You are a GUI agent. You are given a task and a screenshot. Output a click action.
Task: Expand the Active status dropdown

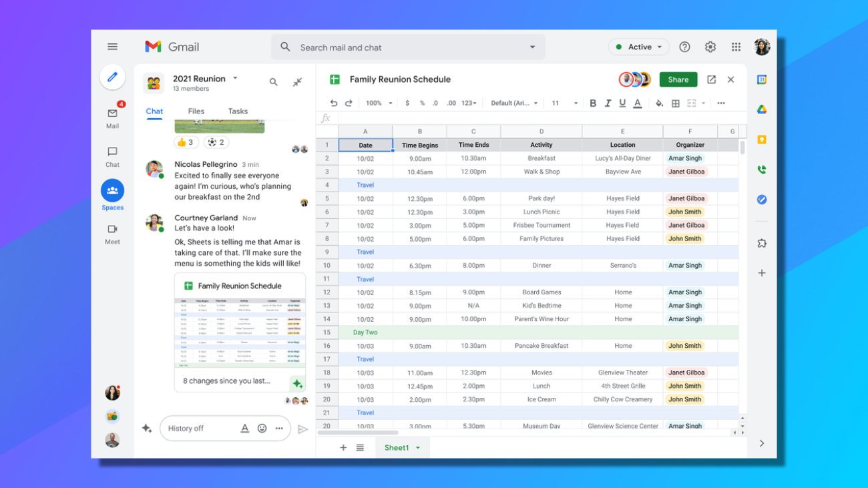[639, 47]
